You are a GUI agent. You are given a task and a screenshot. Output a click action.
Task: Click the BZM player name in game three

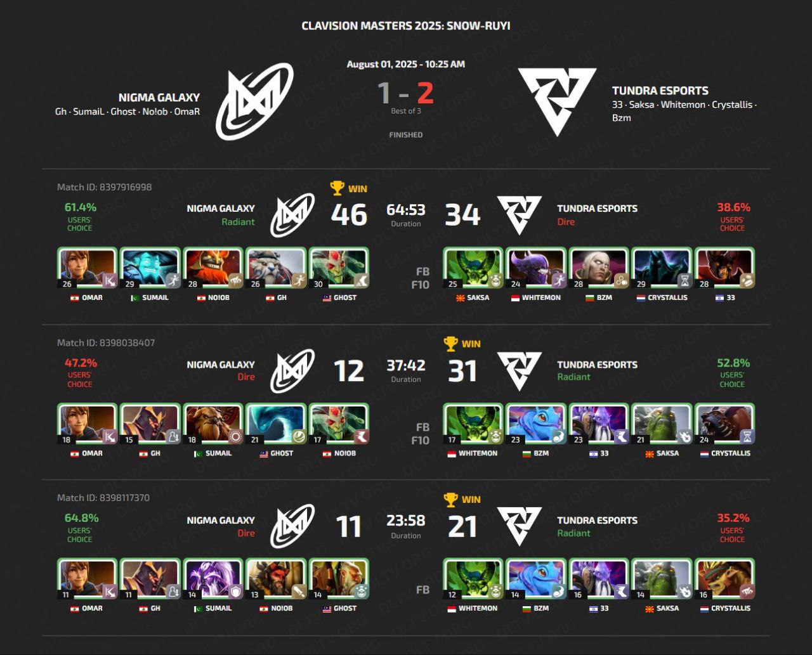click(541, 608)
